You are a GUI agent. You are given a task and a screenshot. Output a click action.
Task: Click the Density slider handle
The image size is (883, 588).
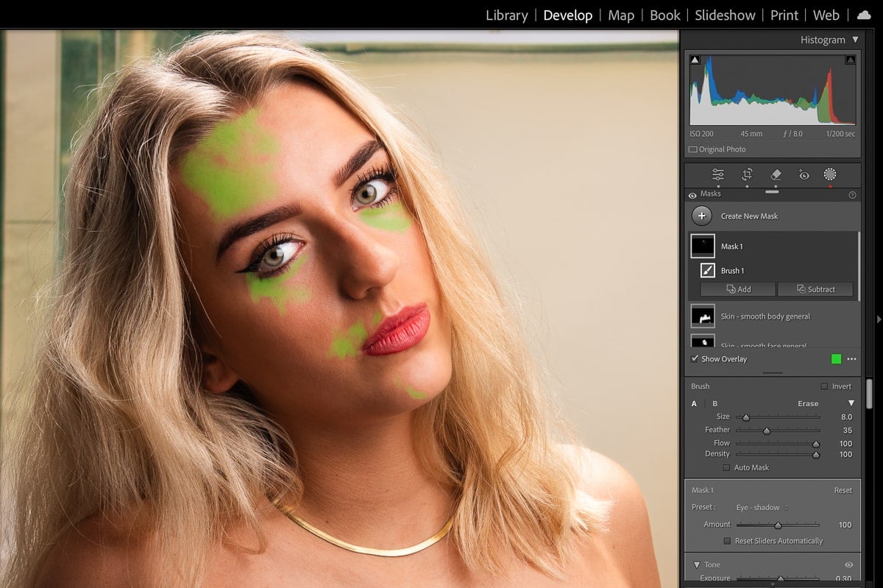pos(815,455)
